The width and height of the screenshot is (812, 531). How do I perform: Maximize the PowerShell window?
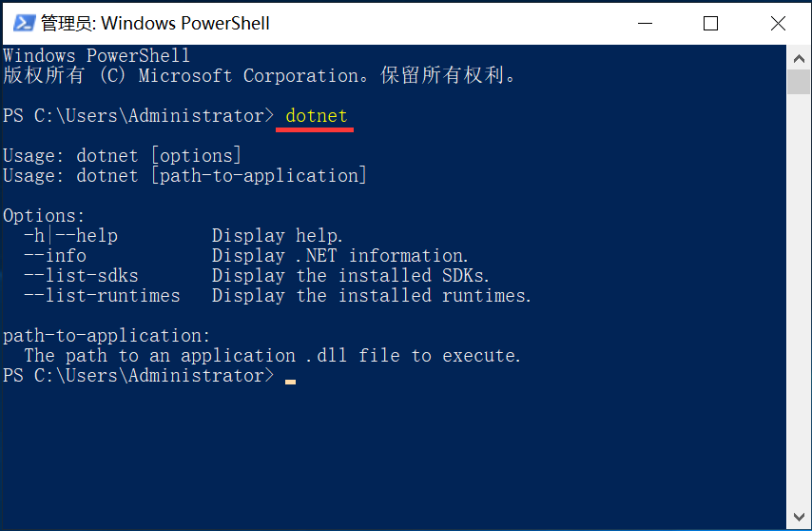pyautogui.click(x=710, y=23)
